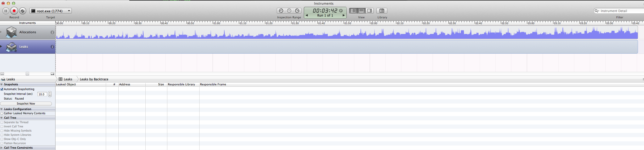Screen dimensions: 644x150
Task: Expand the Call Tree Constraints section
Action: point(2,148)
